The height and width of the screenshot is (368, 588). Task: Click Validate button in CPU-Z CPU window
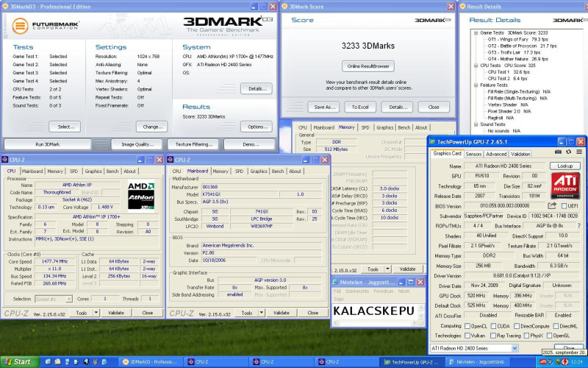tap(116, 312)
